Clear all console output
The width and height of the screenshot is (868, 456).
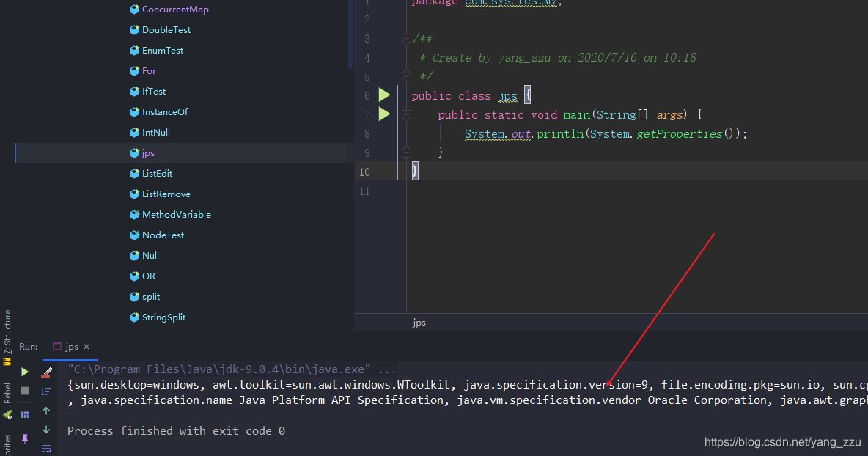pos(45,372)
